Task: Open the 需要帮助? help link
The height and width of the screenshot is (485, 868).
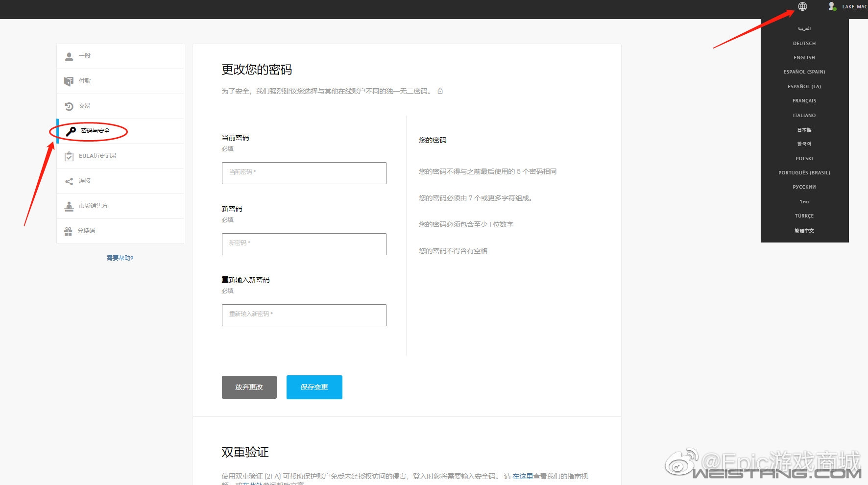Action: tap(120, 258)
